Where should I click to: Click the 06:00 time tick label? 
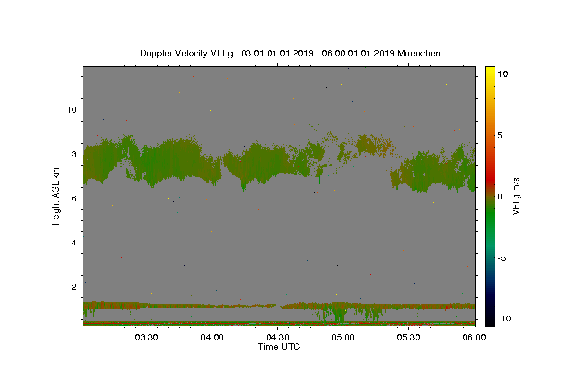tap(474, 338)
